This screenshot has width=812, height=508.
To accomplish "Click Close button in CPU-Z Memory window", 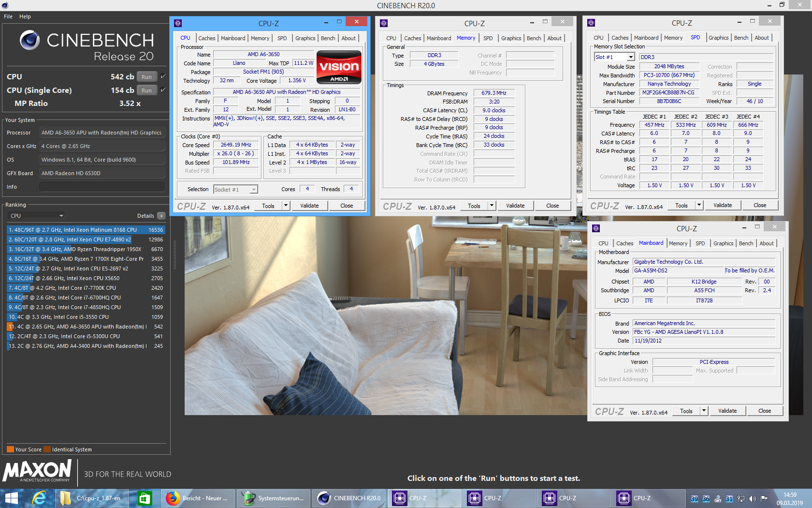I will point(552,206).
